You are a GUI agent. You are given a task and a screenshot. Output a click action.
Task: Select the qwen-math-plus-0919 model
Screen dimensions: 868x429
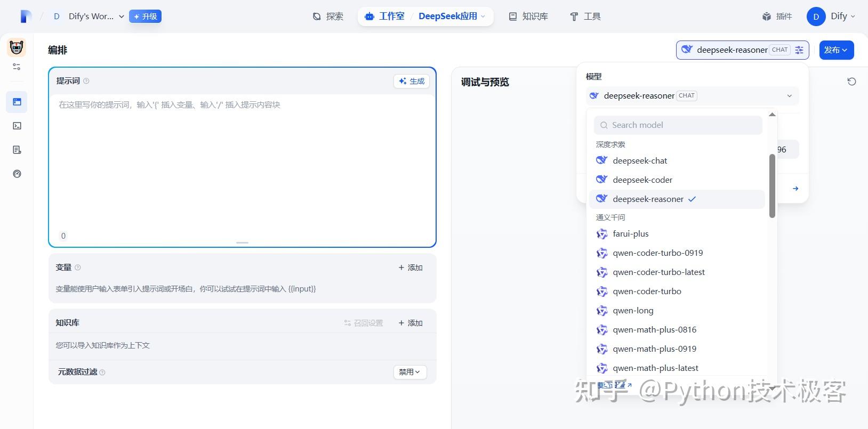click(677, 349)
